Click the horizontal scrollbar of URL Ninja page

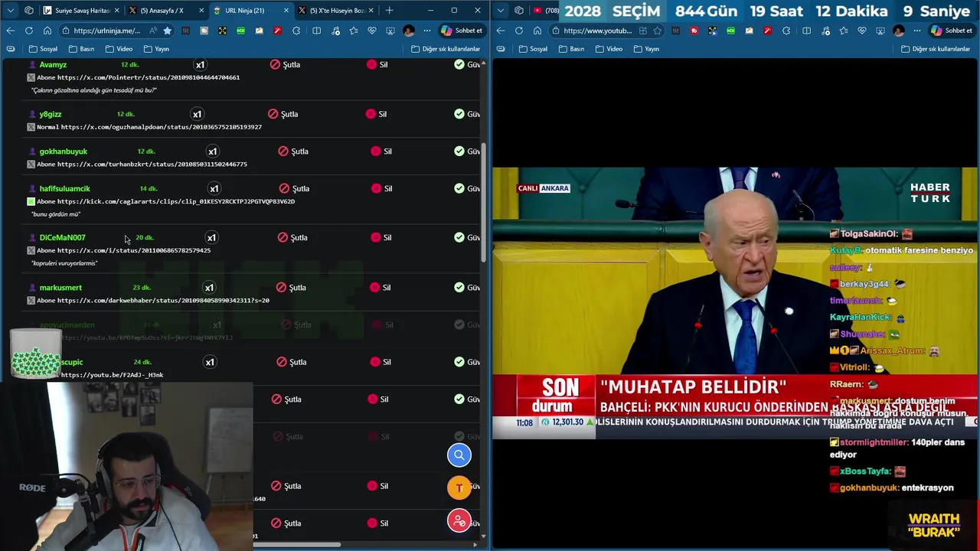[x=297, y=545]
